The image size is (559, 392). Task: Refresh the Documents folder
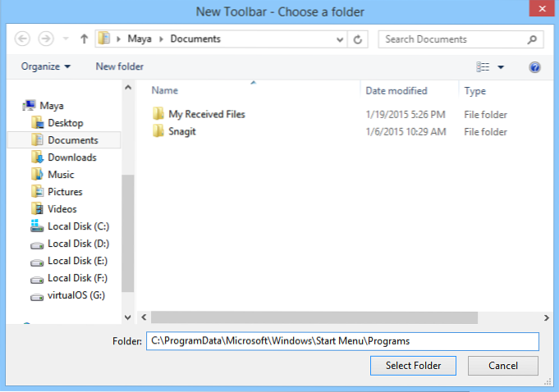(358, 39)
